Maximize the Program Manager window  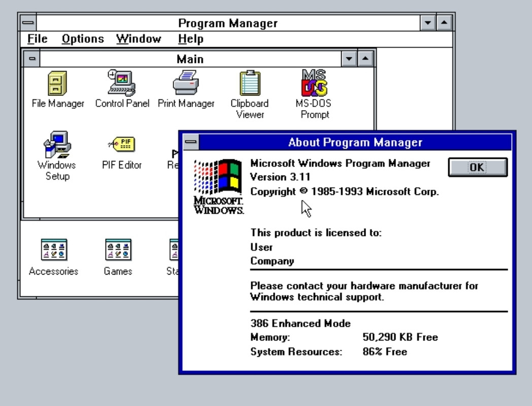[444, 23]
